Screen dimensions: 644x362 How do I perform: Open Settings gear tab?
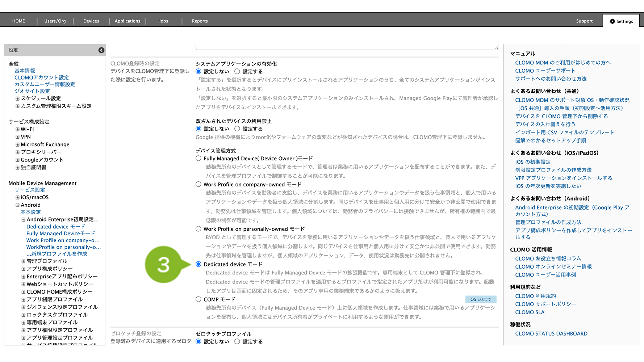[621, 21]
